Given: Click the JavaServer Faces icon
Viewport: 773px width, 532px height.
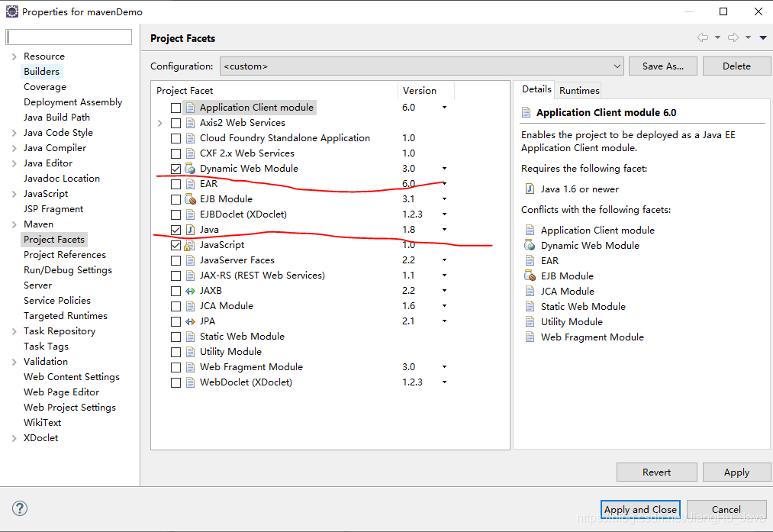Looking at the screenshot, I should pos(190,260).
